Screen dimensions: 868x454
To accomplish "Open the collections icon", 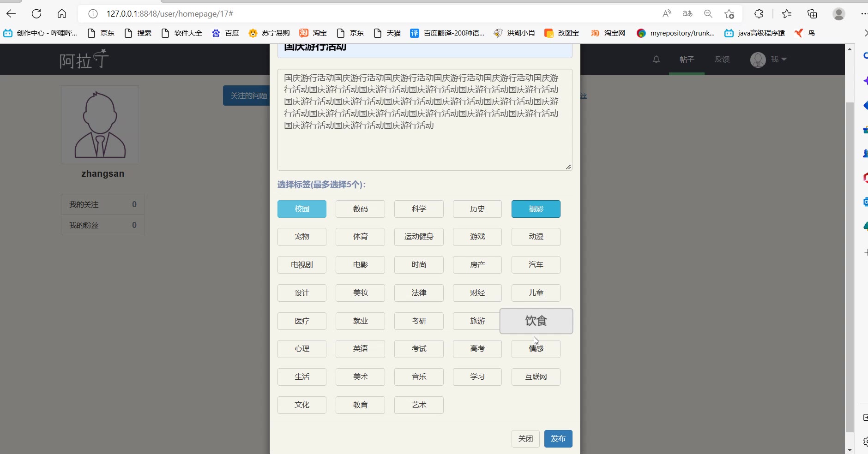I will pos(812,14).
